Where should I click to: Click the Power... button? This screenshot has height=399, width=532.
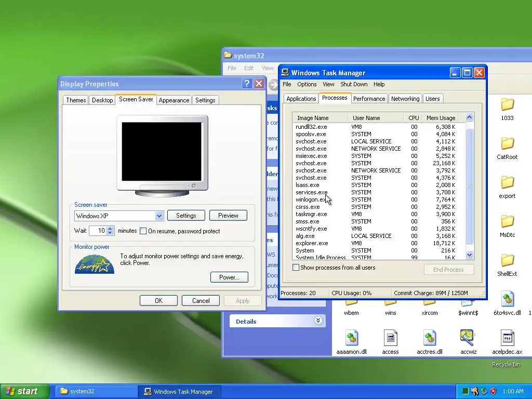pyautogui.click(x=229, y=277)
